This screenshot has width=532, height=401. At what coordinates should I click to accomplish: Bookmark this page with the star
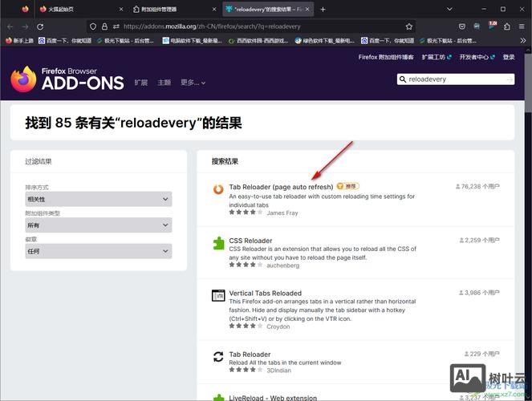point(409,26)
